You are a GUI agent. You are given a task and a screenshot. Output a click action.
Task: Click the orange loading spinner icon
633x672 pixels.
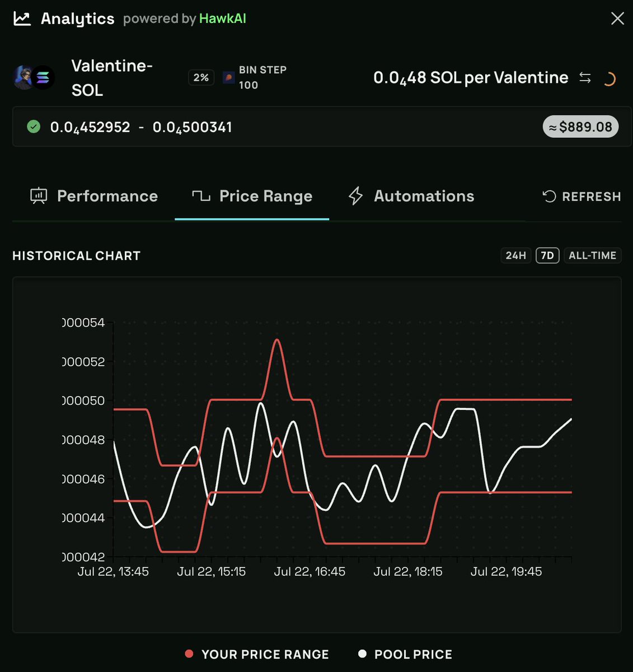[609, 79]
